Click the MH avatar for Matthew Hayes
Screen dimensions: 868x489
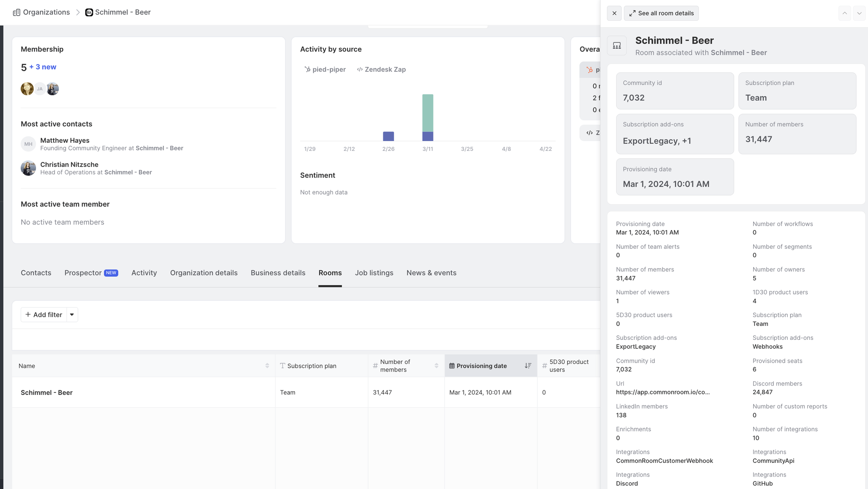point(28,144)
